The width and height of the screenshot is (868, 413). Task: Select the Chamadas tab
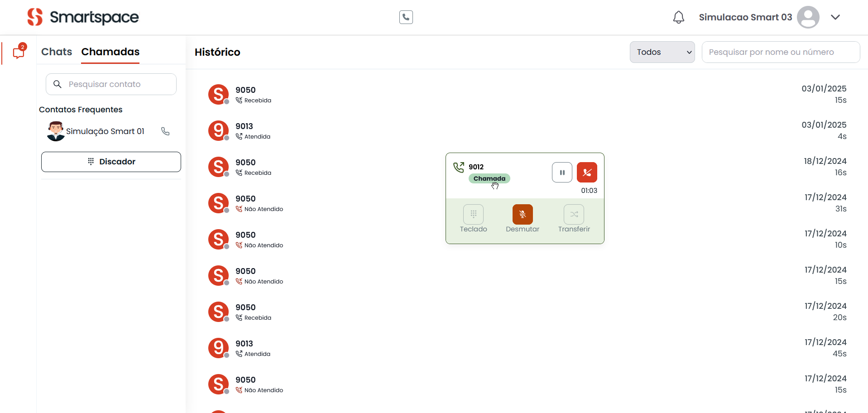coord(110,52)
